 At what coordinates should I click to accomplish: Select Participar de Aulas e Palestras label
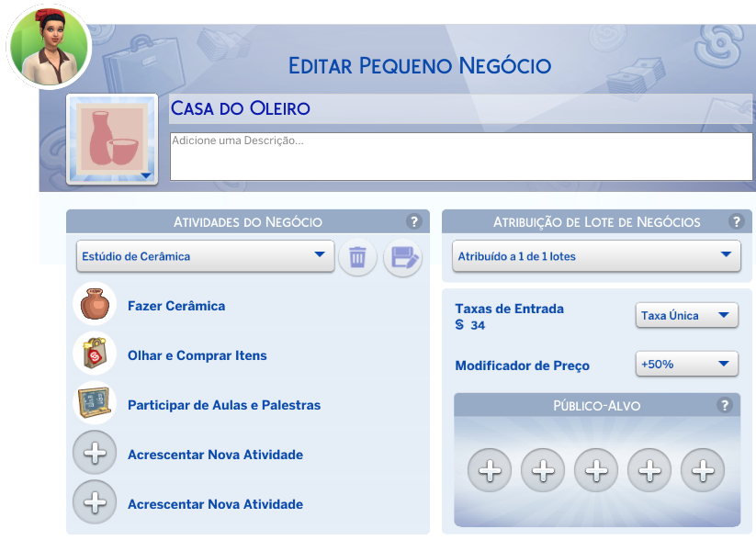(224, 406)
